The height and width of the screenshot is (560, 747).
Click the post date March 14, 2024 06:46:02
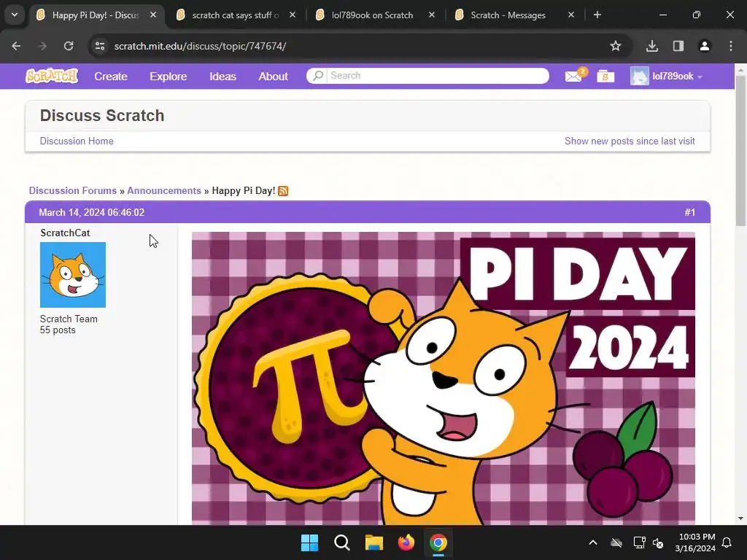click(x=91, y=212)
